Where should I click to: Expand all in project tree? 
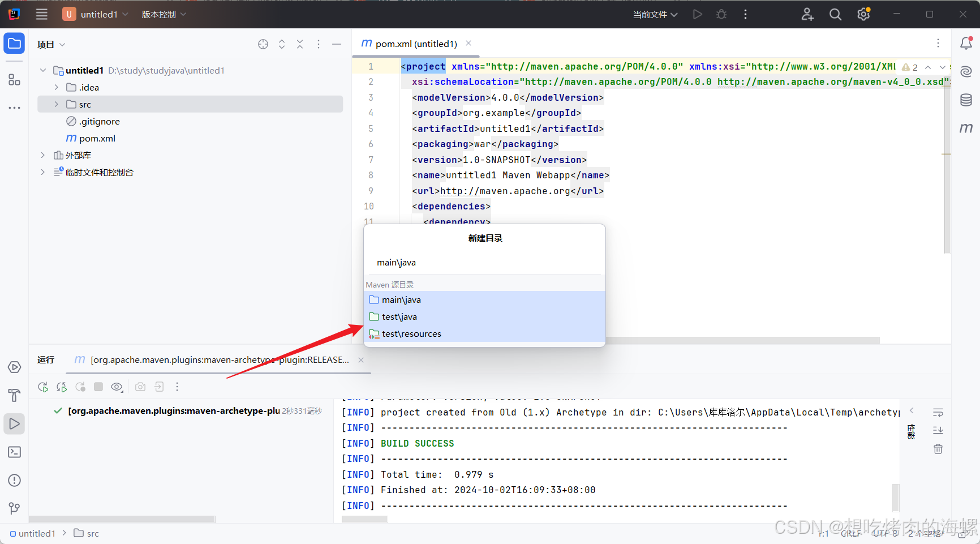tap(282, 44)
